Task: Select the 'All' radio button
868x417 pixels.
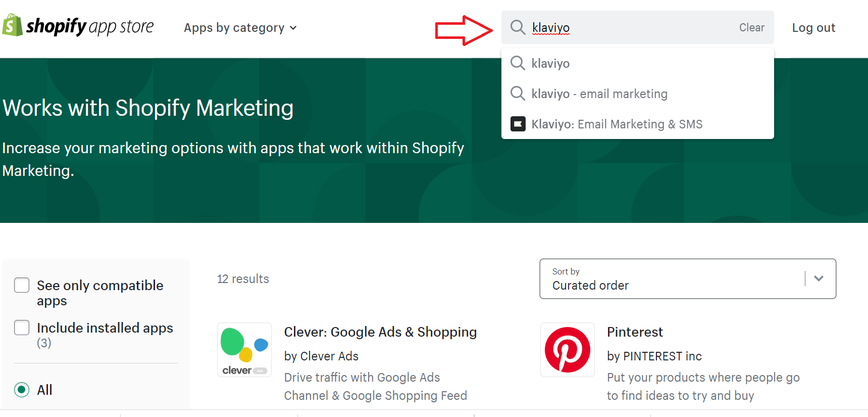Action: 22,390
